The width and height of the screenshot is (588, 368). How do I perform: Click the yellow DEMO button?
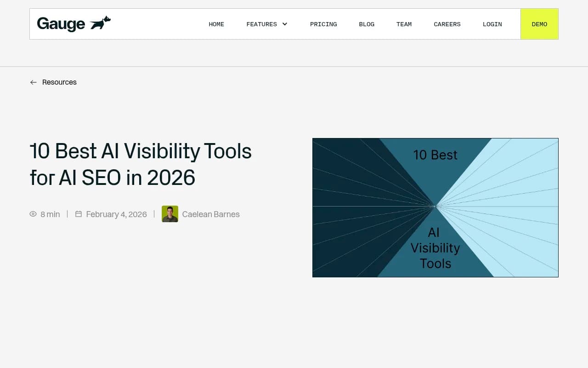pos(539,24)
